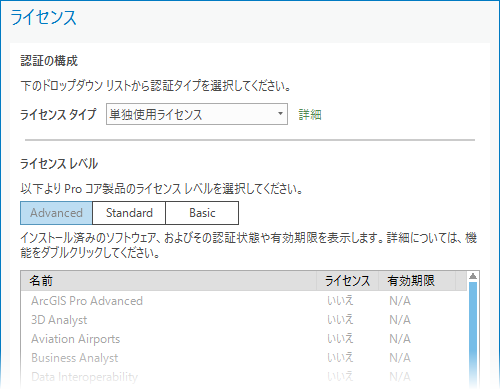Select the Standard license level
The width and height of the screenshot is (500, 390).
point(129,213)
